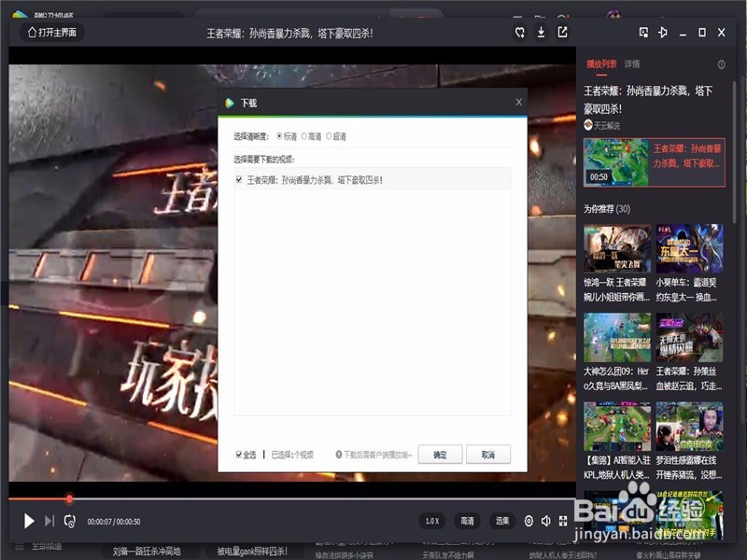Screen dimensions: 747x560
Task: Open the 1.0X playback speed menu
Action: (x=432, y=521)
